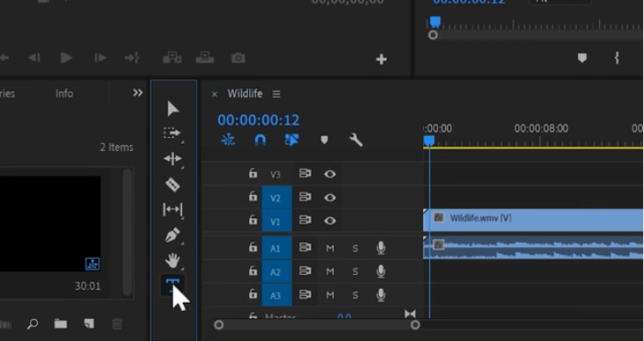Add marker in Program monitor

coord(582,58)
